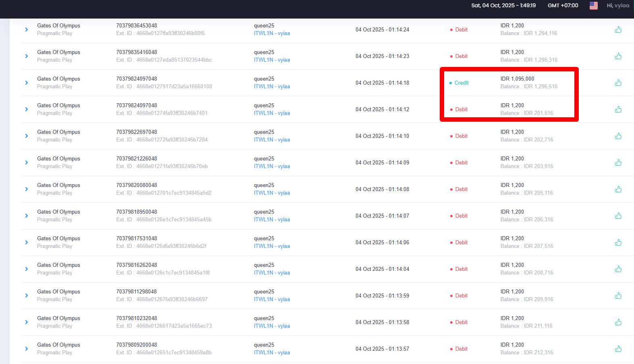Expand row for transaction 70379818950048
The image size is (634, 364).
tap(27, 216)
